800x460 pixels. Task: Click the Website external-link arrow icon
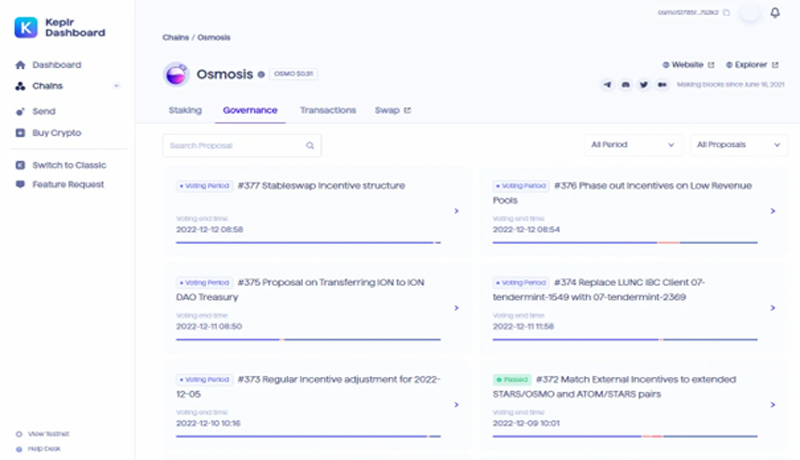tap(711, 65)
